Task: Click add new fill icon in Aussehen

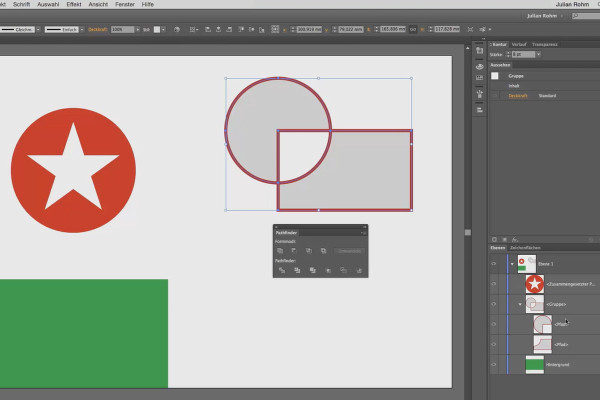Action: tap(505, 240)
